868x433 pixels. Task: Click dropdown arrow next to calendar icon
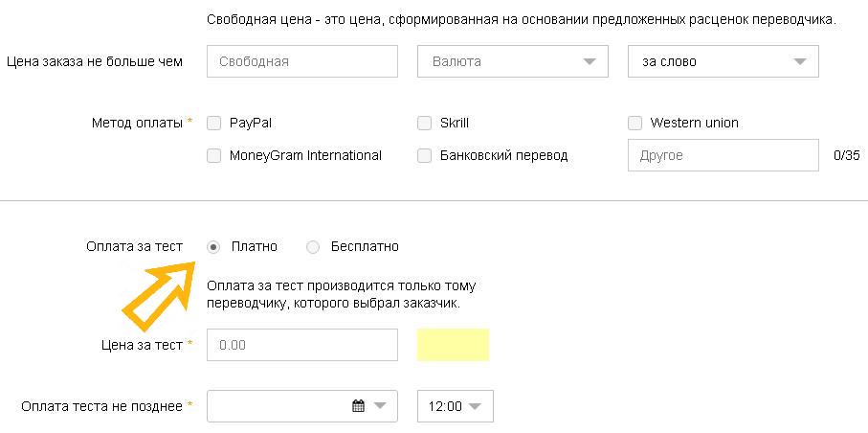(381, 406)
